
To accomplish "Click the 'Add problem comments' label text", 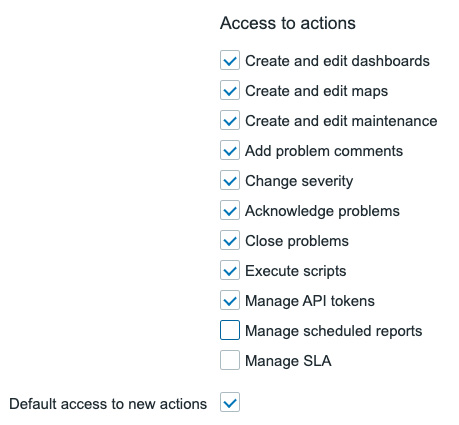I will point(324,151).
